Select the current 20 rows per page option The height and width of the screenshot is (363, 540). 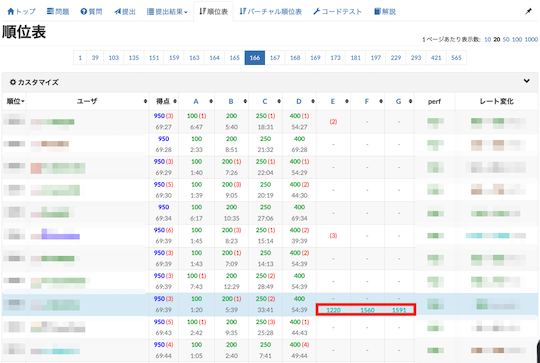tap(497, 40)
